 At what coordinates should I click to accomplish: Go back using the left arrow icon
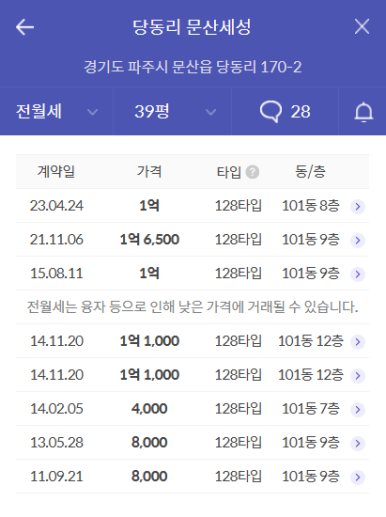tap(25, 27)
